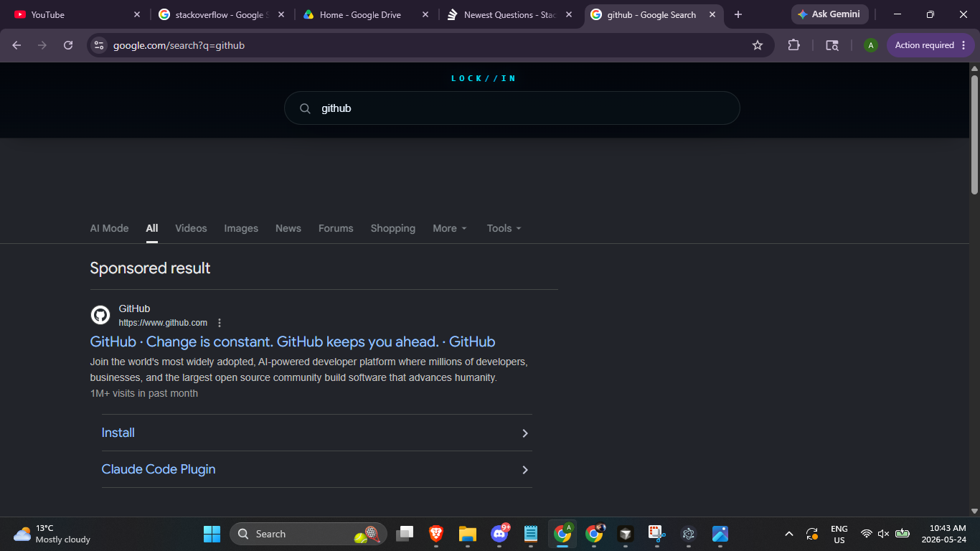Open the Install sitelink
The width and height of the screenshot is (980, 551).
[x=118, y=433]
